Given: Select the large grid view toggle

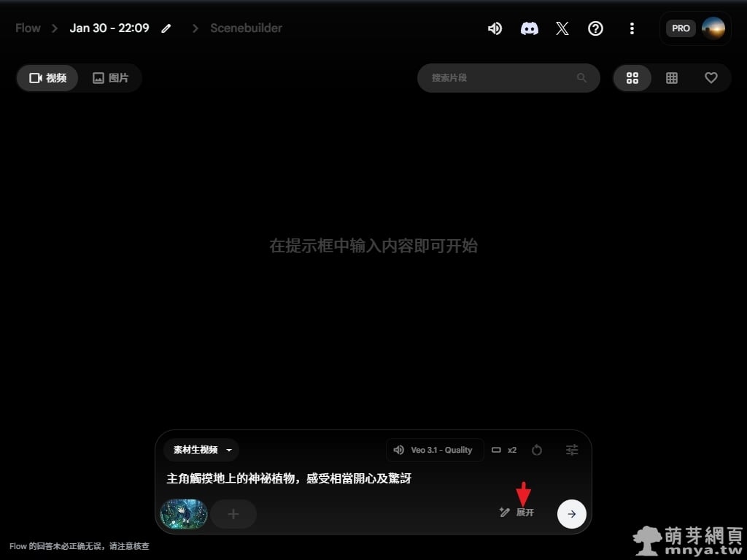Looking at the screenshot, I should point(632,78).
